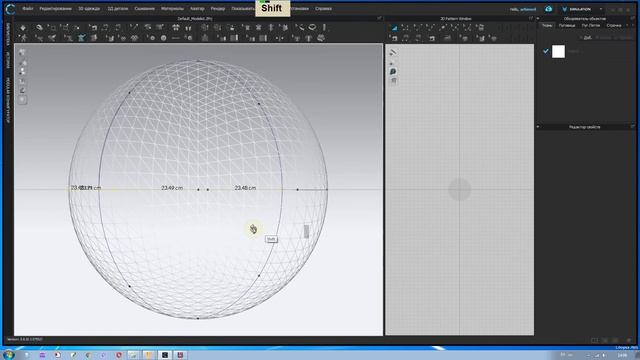
Task: Select the blue highlighted Edit Pattern tool
Action: [394, 28]
